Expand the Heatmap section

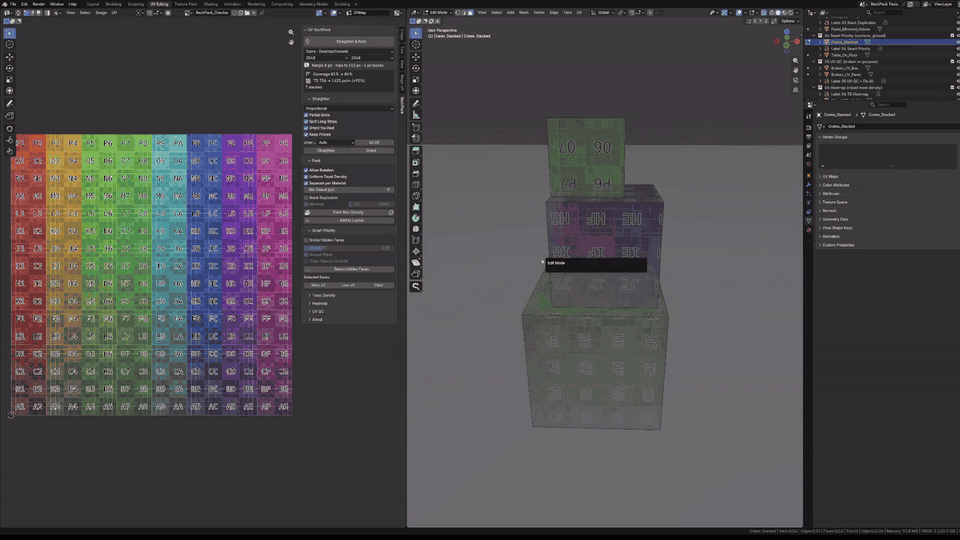click(318, 303)
